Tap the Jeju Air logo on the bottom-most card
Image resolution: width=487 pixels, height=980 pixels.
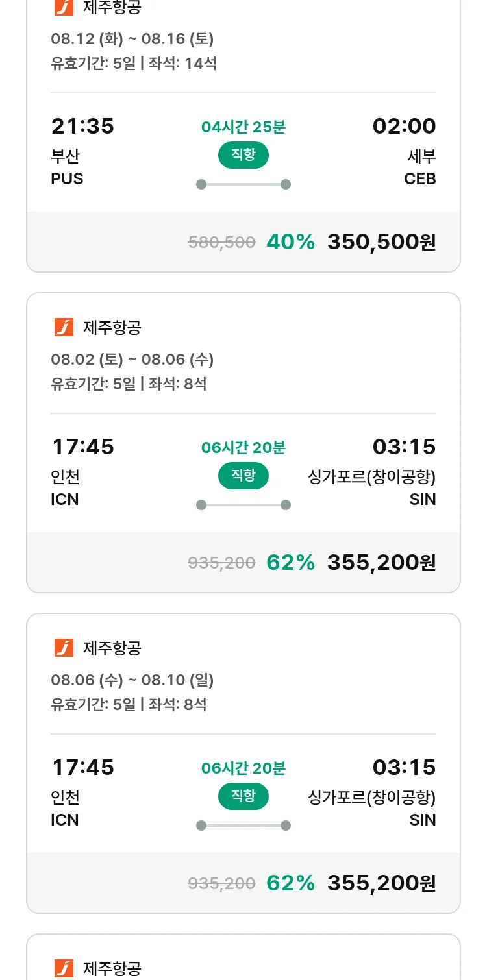(x=64, y=969)
